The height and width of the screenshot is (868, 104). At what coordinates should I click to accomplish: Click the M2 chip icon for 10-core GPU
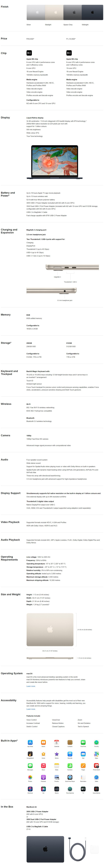pos(69,53)
